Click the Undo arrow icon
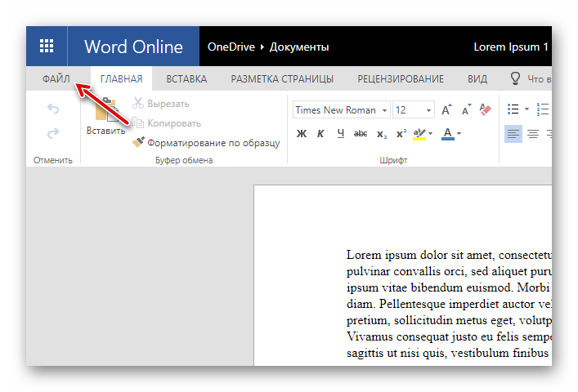Viewport: 578px width, 392px height. [x=53, y=109]
